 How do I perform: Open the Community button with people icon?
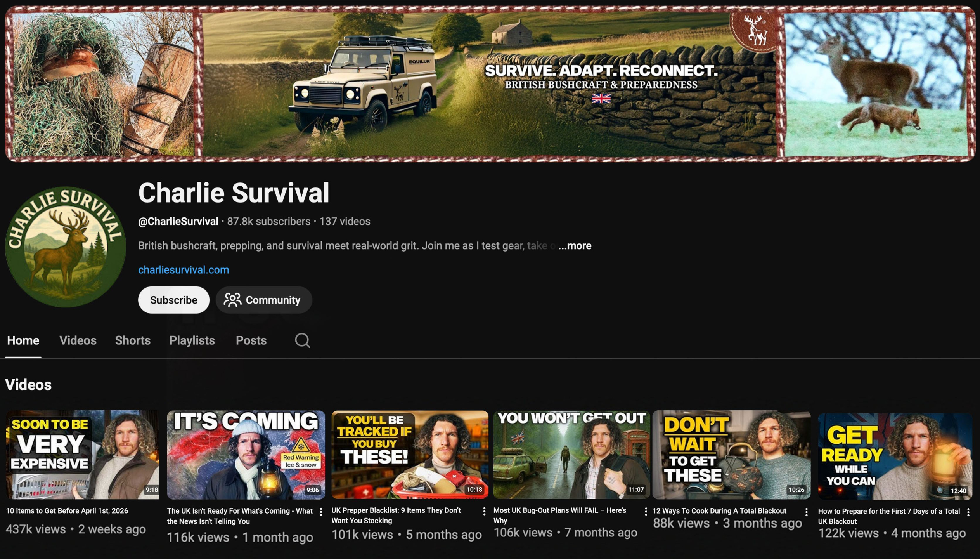263,300
